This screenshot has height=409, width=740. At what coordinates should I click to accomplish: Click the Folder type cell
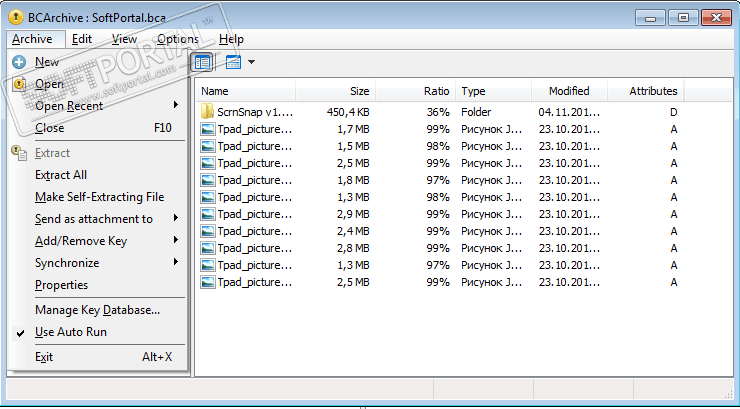coord(476,112)
